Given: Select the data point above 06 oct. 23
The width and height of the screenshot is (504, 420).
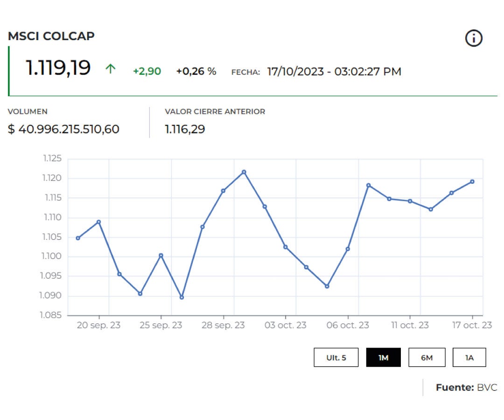Looking at the screenshot, I should [x=348, y=249].
